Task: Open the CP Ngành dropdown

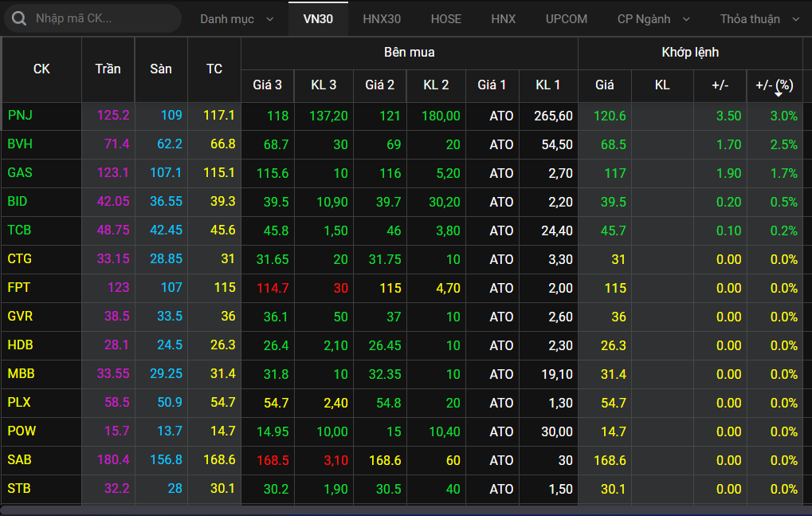Action: point(653,18)
